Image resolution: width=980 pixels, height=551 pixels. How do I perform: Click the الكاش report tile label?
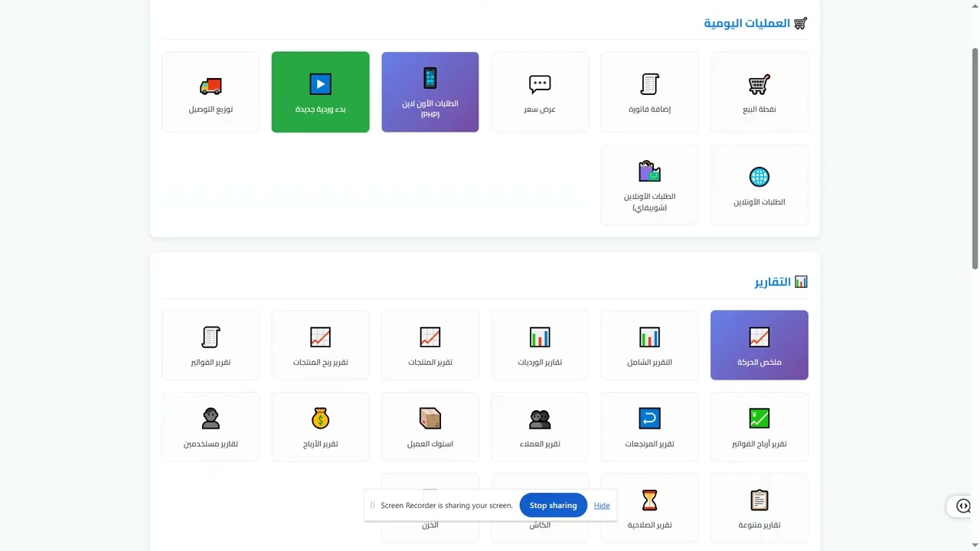pos(540,525)
